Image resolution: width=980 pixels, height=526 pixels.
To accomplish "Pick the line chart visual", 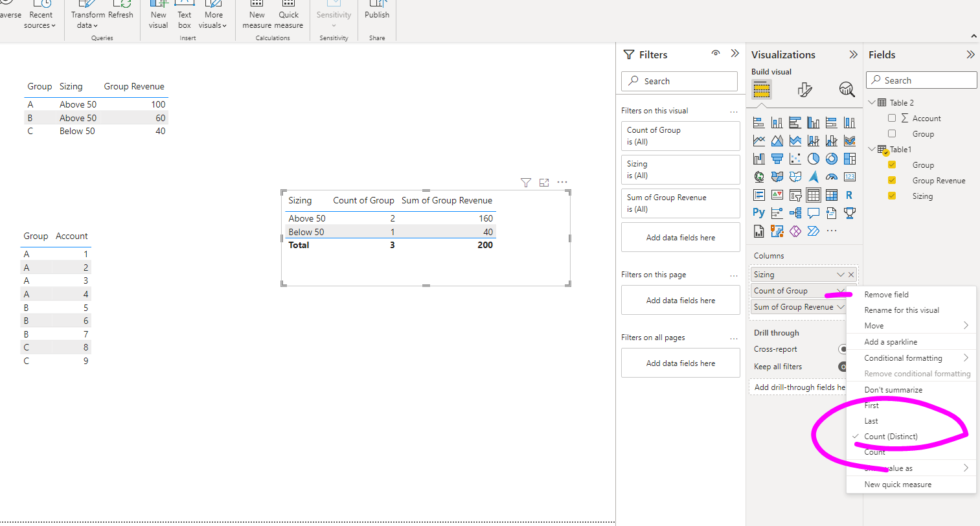I will [x=759, y=141].
